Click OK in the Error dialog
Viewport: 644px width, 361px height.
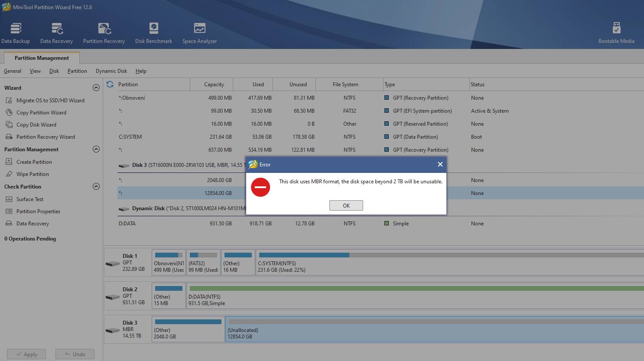(346, 205)
